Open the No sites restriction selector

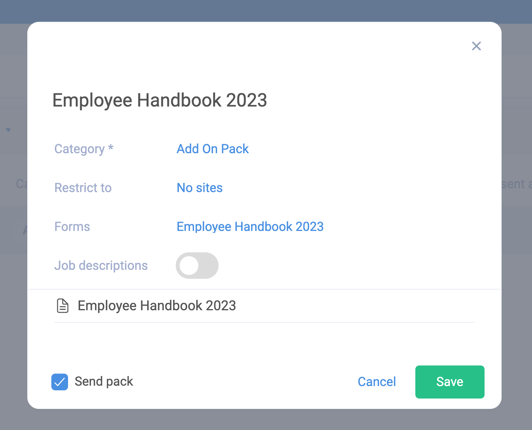[200, 188]
